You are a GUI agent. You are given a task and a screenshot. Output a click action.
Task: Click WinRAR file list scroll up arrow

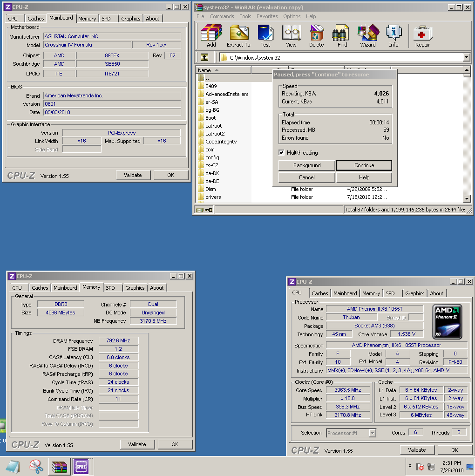(467, 70)
